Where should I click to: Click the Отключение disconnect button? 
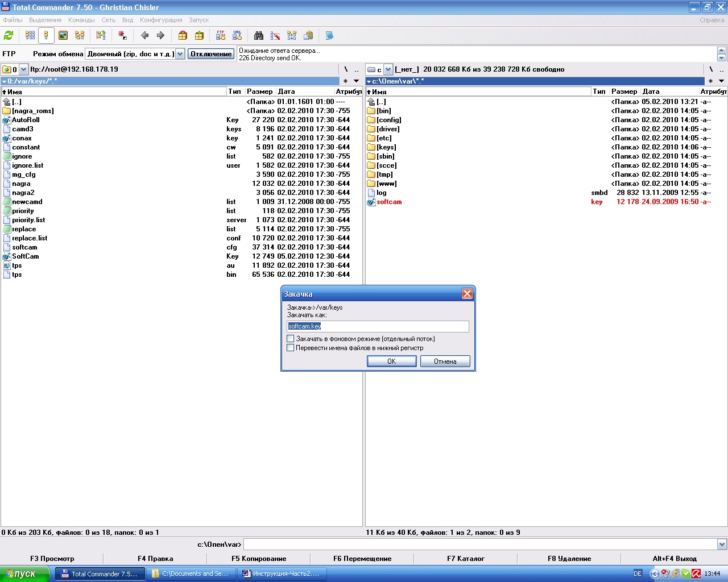[211, 54]
